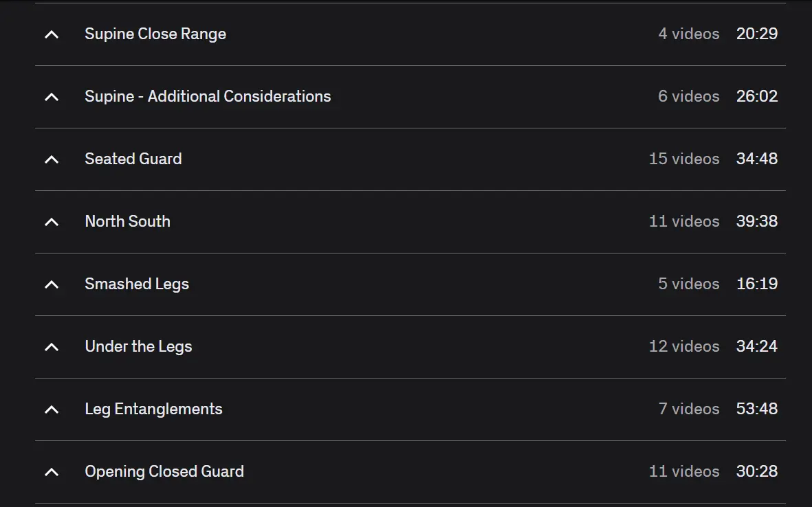Click the 39:38 duration for North South

click(x=757, y=222)
